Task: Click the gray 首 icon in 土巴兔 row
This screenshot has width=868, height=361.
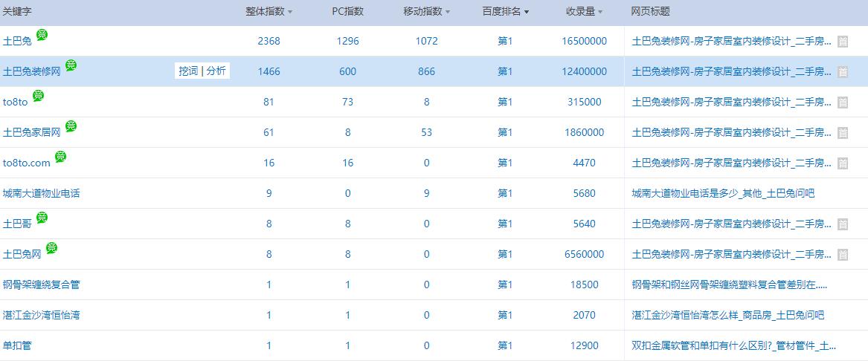Action: [x=843, y=42]
